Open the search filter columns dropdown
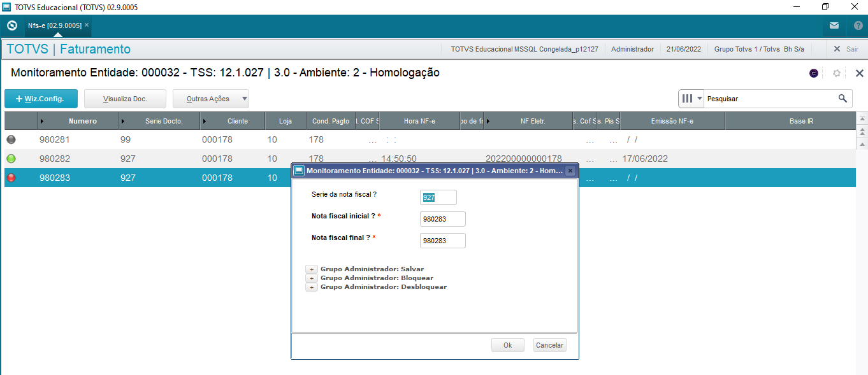 (x=691, y=99)
